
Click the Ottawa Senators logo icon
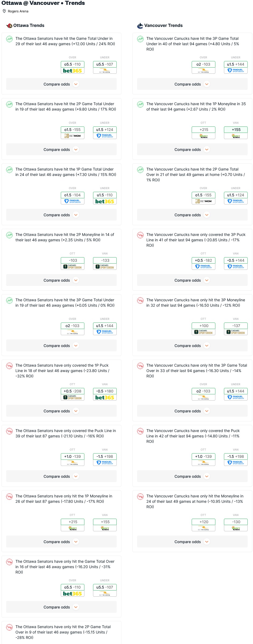9,26
